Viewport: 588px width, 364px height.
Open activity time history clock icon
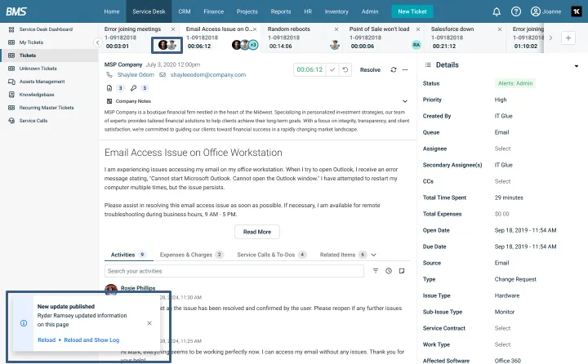(x=389, y=271)
